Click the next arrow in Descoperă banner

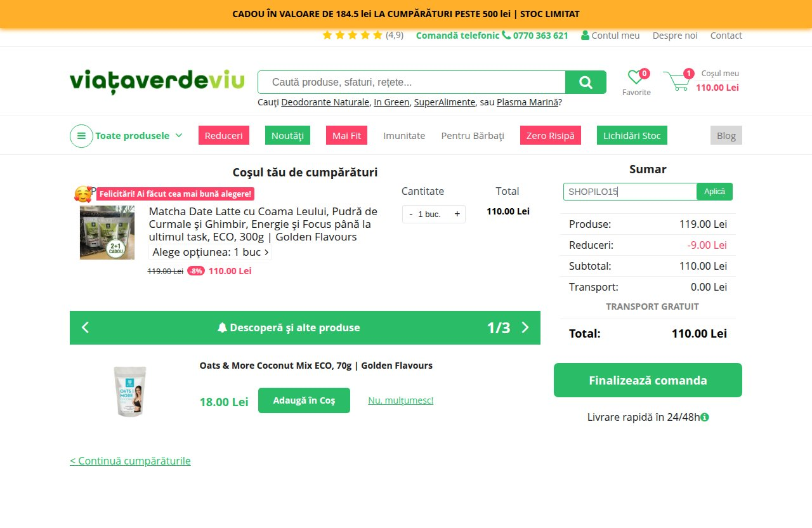pyautogui.click(x=525, y=327)
